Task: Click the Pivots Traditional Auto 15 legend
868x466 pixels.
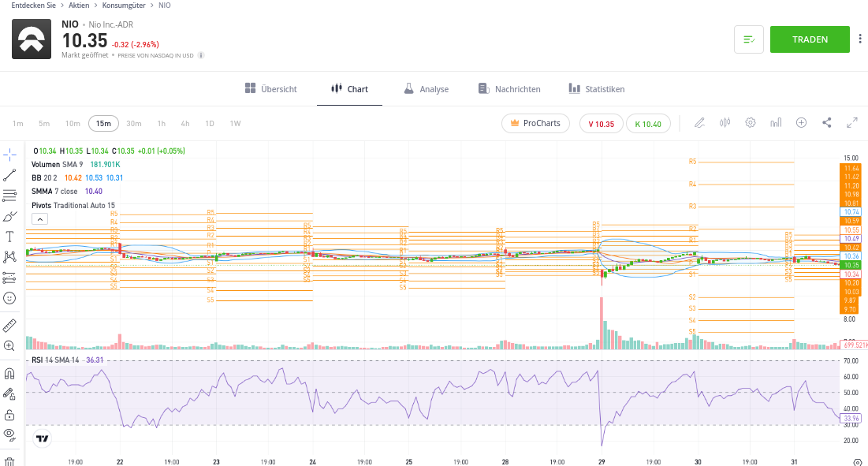Action: (x=73, y=205)
